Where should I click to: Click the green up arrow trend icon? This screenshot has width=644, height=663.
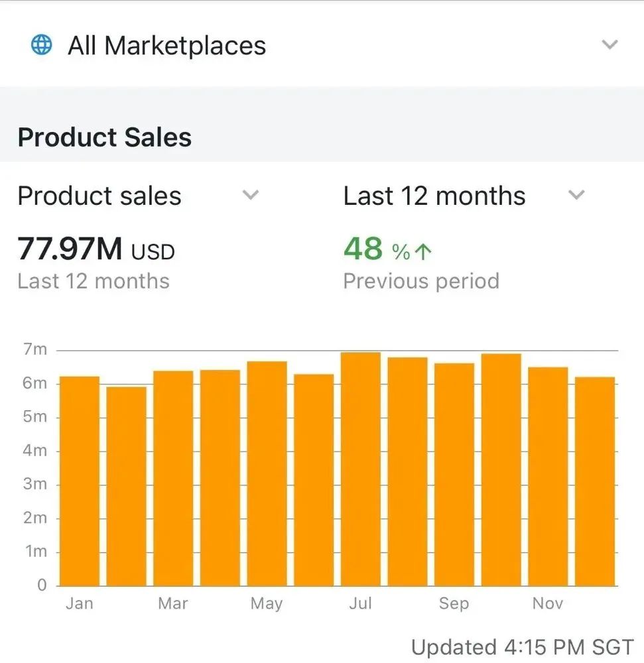click(x=423, y=251)
